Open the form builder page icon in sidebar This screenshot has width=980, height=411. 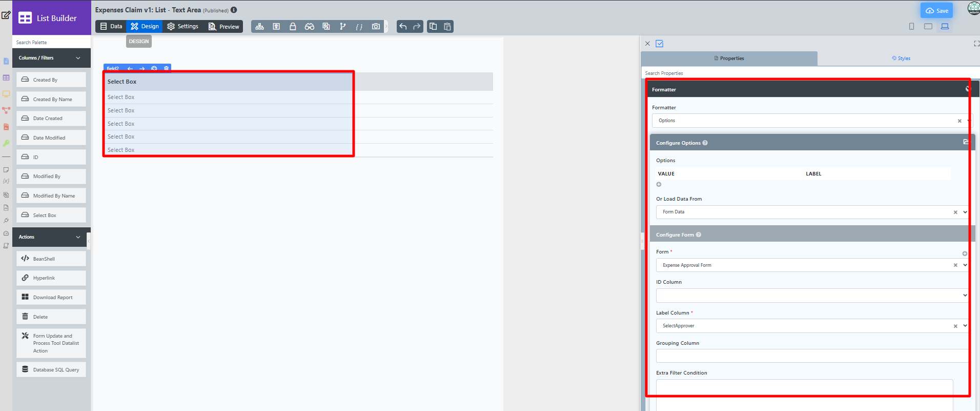(x=6, y=62)
